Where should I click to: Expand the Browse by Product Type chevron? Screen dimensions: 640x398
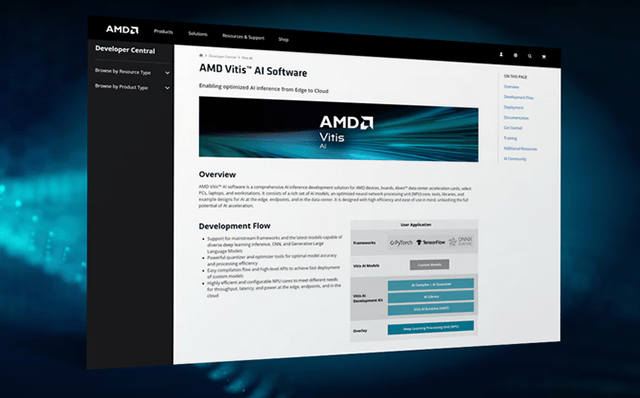pos(167,88)
